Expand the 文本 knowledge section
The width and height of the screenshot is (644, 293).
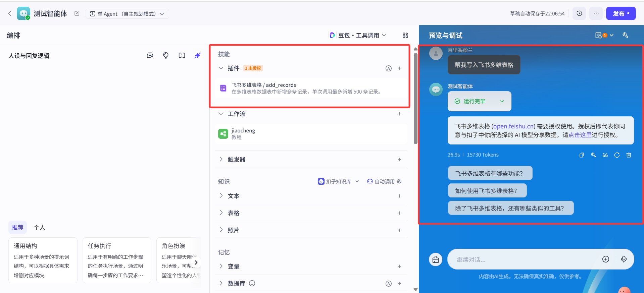(x=221, y=195)
